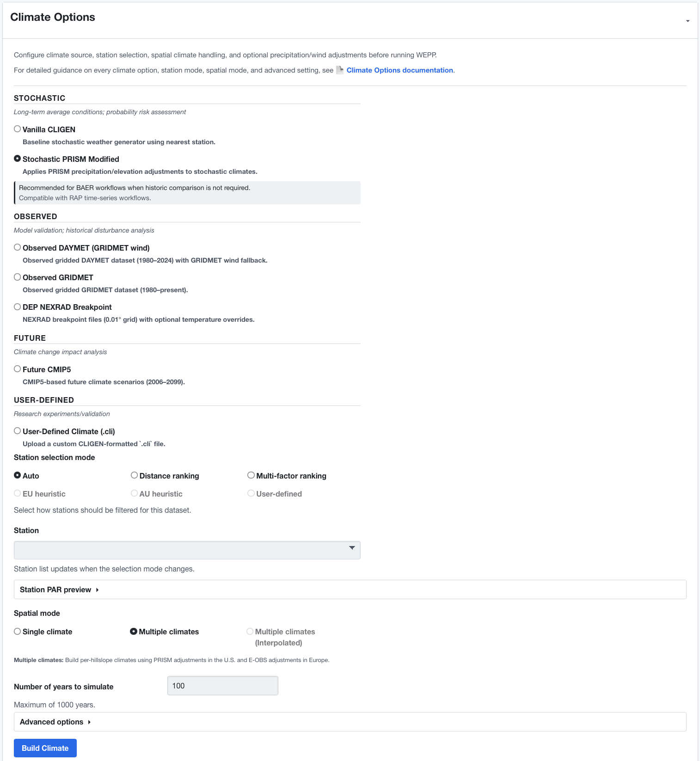
Task: Select Future CMIP5 climate scenario
Action: pyautogui.click(x=18, y=369)
